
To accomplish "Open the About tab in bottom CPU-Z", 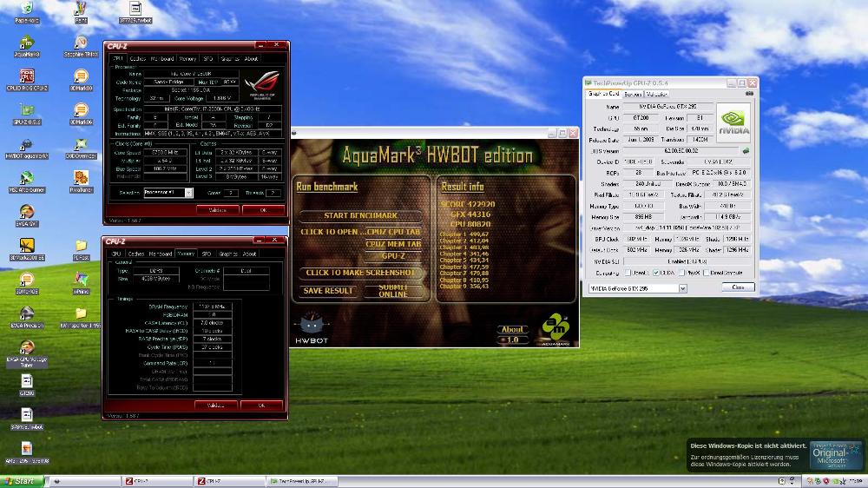I will pyautogui.click(x=250, y=254).
